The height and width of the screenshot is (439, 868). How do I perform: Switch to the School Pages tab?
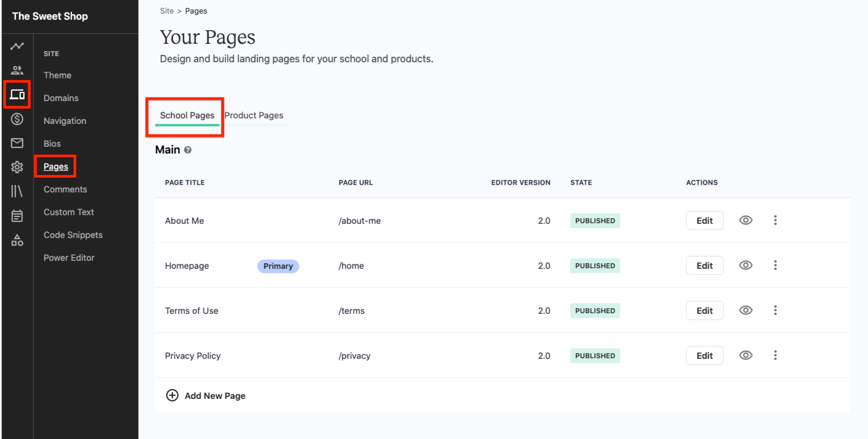click(x=187, y=115)
